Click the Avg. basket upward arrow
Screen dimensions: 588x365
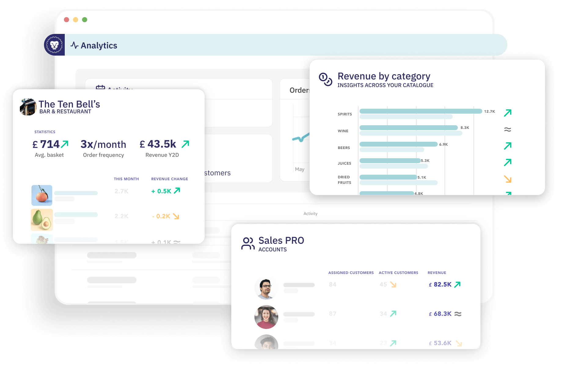click(65, 144)
